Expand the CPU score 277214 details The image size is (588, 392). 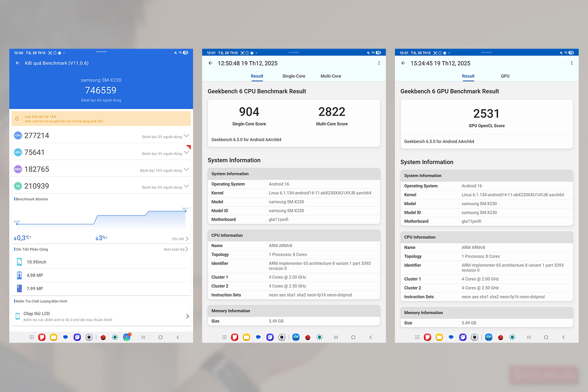click(x=186, y=136)
